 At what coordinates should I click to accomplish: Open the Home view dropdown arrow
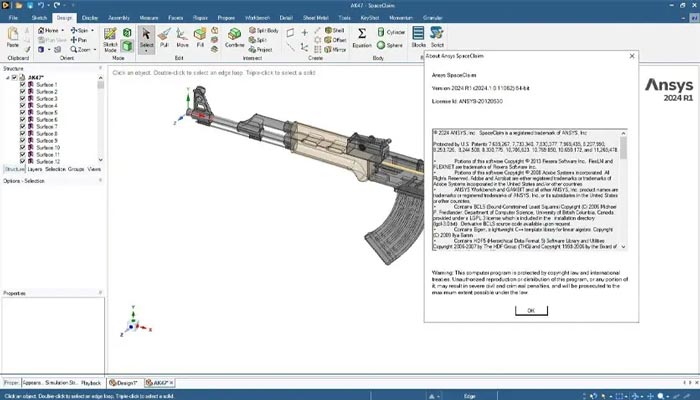(62, 30)
